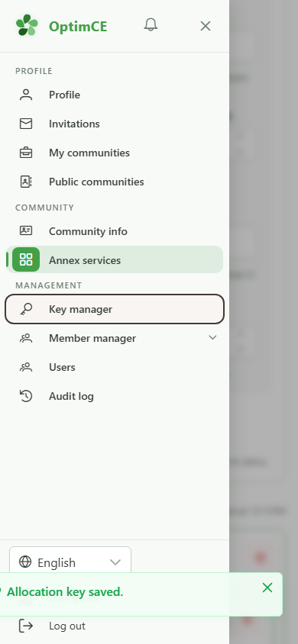
Task: Open Key manager
Action: click(x=115, y=309)
